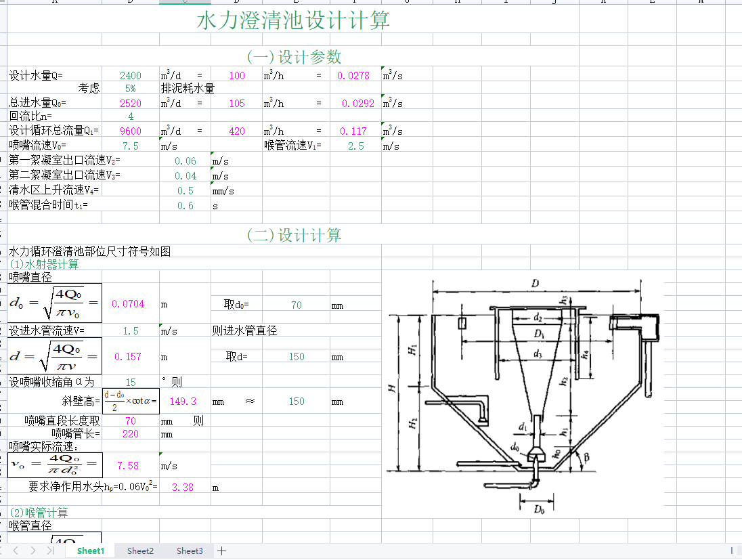Click the value 0.5 for V4
The image size is (742, 560).
pyautogui.click(x=185, y=191)
